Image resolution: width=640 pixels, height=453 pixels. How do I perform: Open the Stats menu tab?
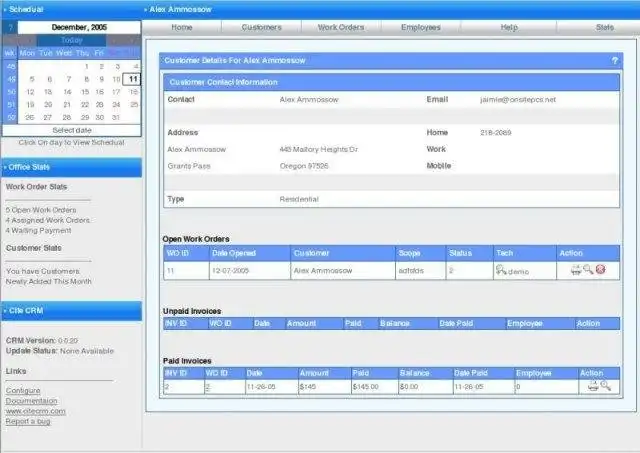604,27
